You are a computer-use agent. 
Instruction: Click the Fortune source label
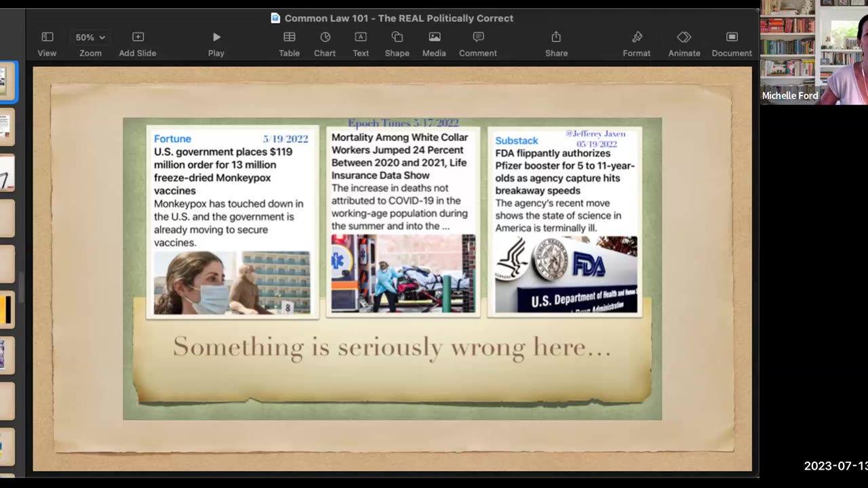tap(172, 139)
